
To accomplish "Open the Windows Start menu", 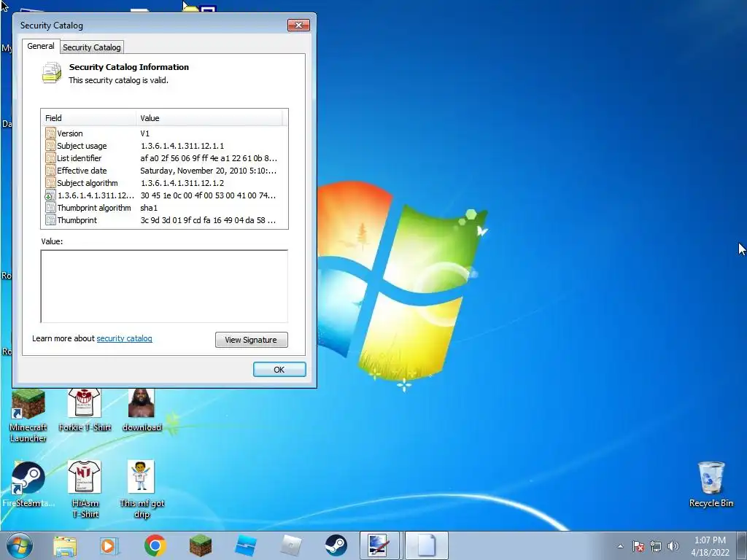I will pos(20,545).
